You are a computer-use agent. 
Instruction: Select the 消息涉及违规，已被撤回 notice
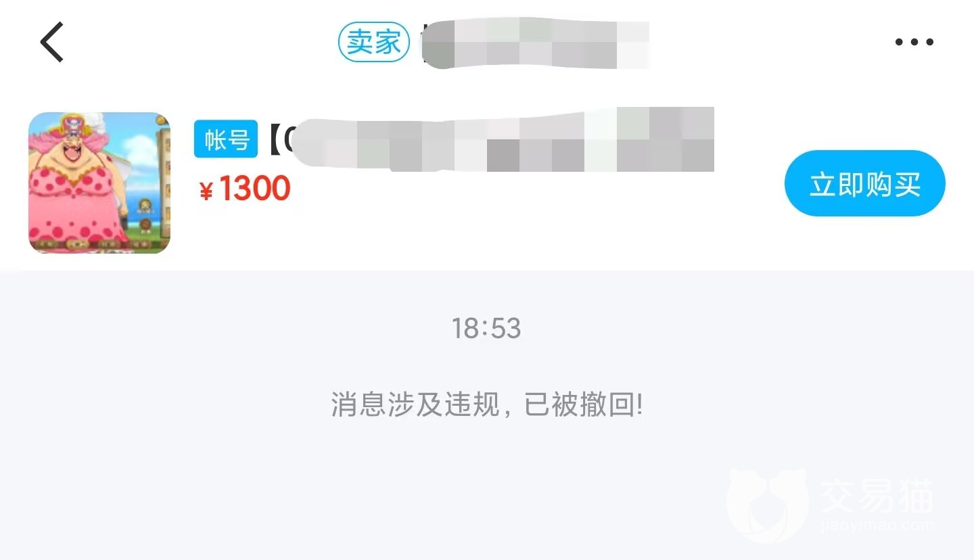[x=486, y=405]
